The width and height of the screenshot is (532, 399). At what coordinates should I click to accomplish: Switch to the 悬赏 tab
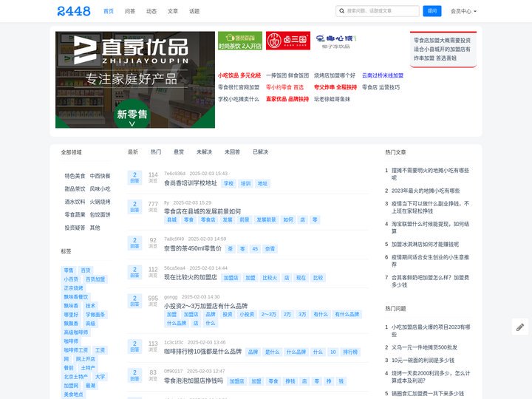(x=179, y=152)
